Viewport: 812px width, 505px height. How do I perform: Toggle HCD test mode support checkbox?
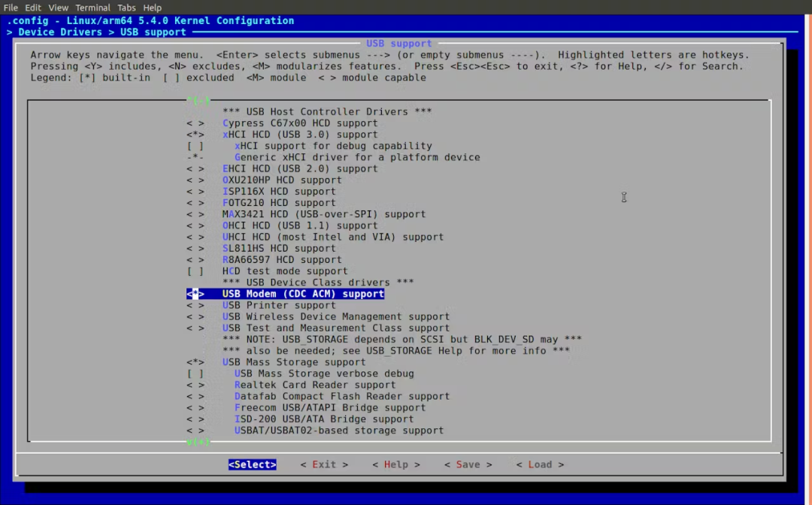coord(195,271)
